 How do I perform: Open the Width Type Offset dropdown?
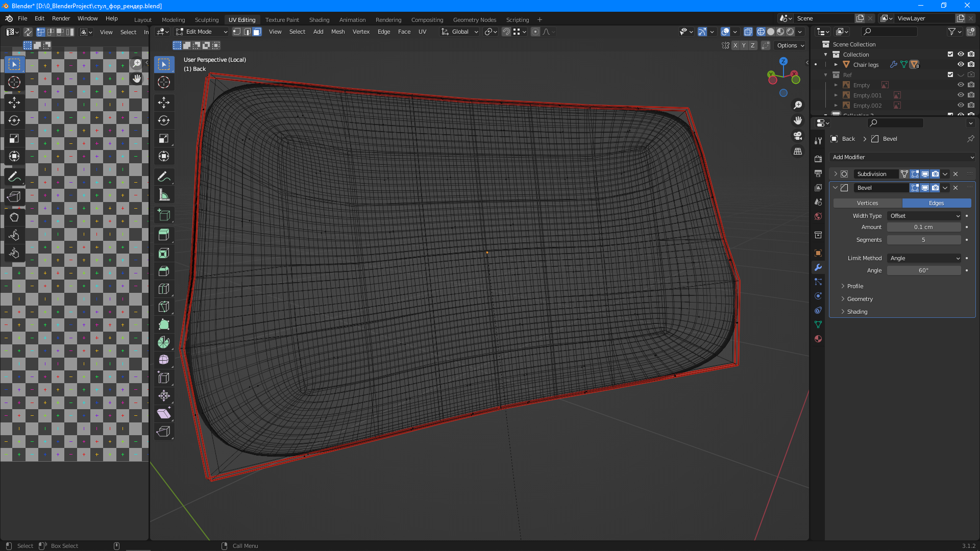[x=924, y=216]
